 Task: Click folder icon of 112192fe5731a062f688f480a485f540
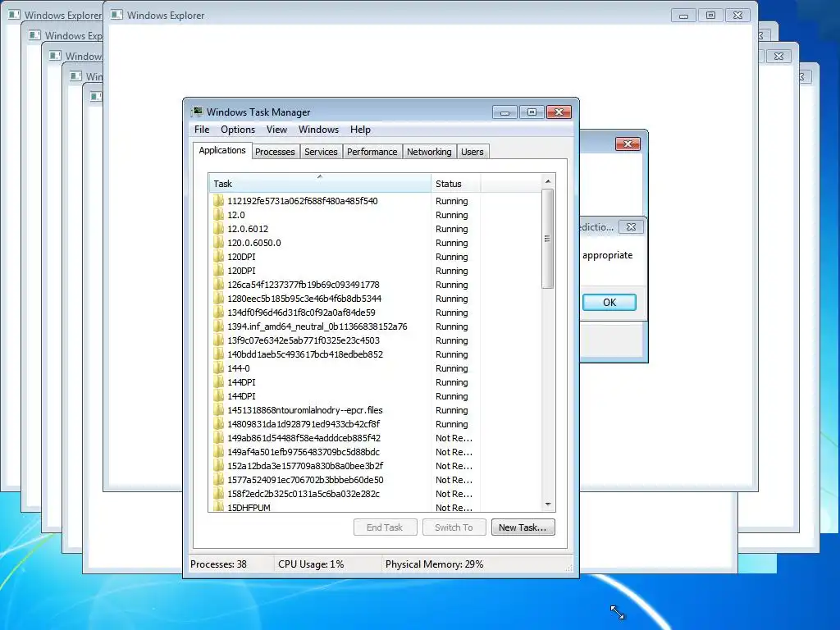pyautogui.click(x=218, y=201)
